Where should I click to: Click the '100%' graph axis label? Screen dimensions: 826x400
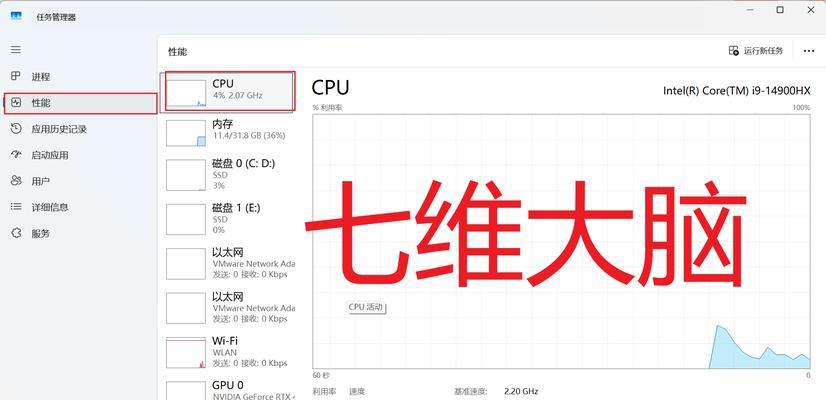[x=801, y=108]
